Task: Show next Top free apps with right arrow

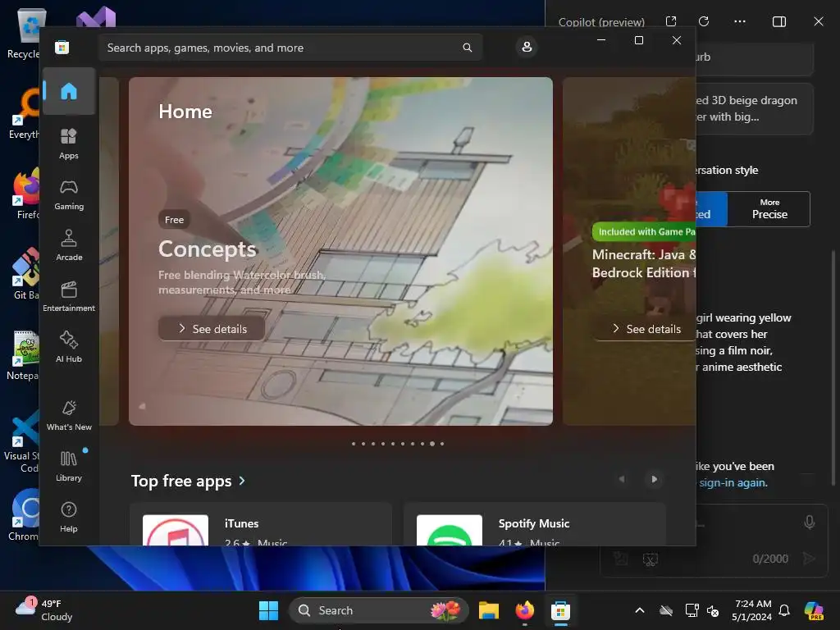Action: pos(654,479)
